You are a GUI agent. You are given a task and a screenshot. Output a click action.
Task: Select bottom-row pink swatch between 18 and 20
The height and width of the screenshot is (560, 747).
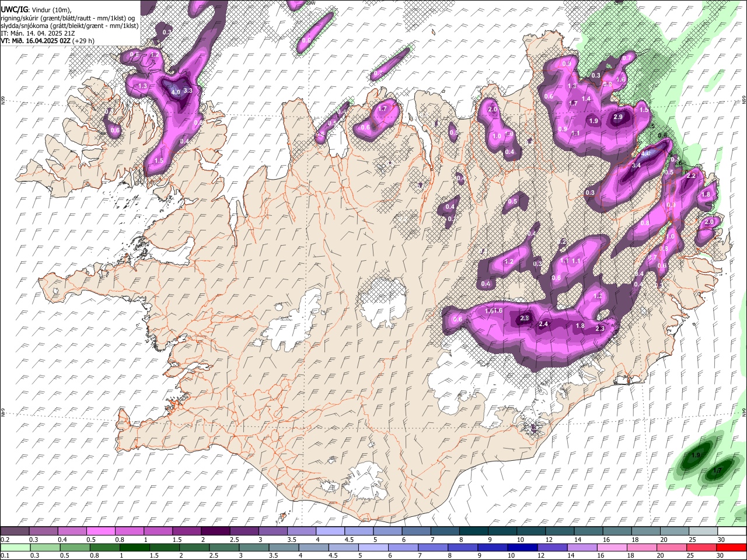tap(641, 547)
